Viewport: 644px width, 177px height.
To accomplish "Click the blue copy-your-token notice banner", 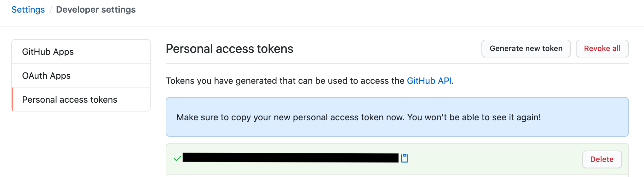I will [x=397, y=129].
